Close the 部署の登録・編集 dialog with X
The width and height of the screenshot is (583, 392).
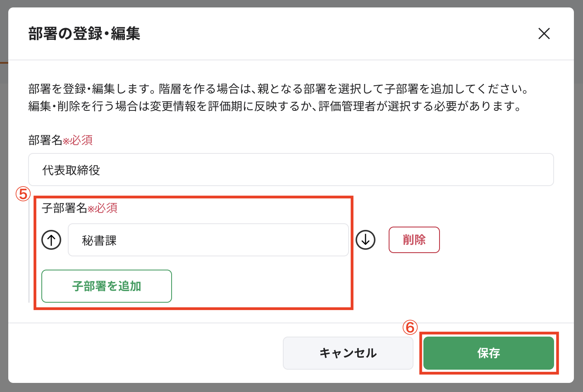544,33
